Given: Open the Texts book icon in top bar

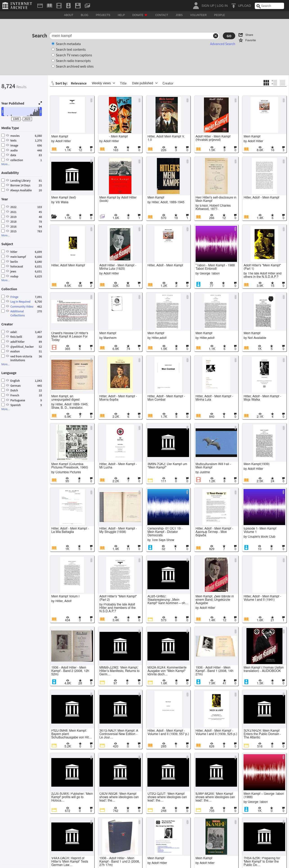Looking at the screenshot, I should click(50, 6).
